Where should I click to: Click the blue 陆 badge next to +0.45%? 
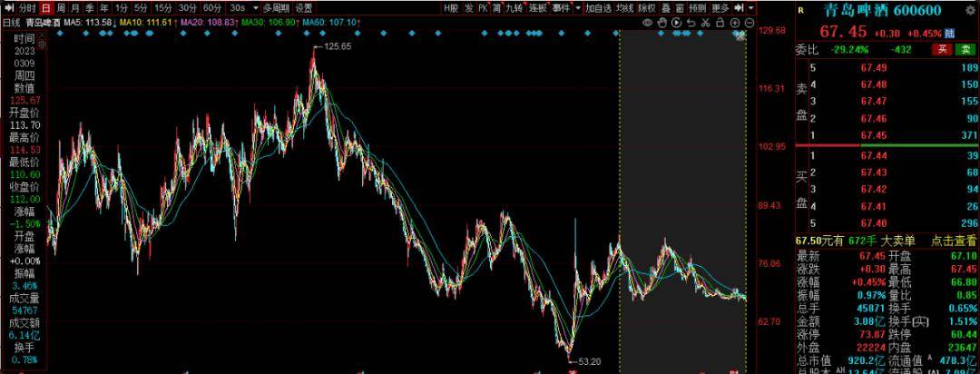coord(950,34)
